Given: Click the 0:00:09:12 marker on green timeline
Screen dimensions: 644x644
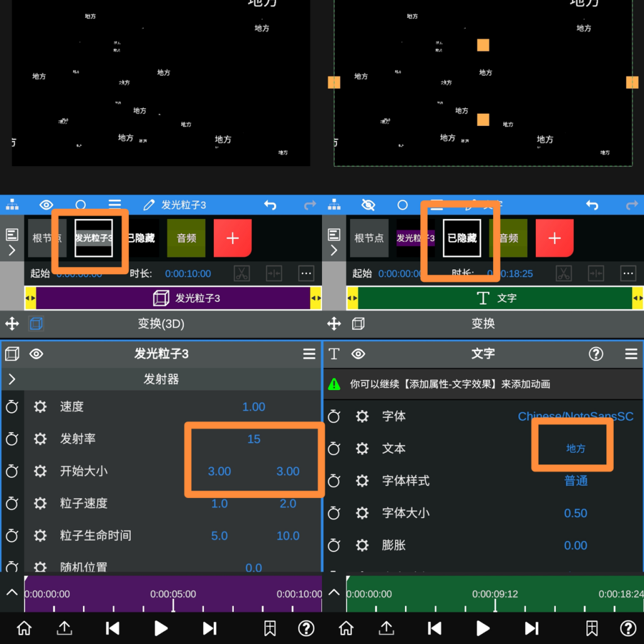Looking at the screenshot, I should click(x=495, y=594).
